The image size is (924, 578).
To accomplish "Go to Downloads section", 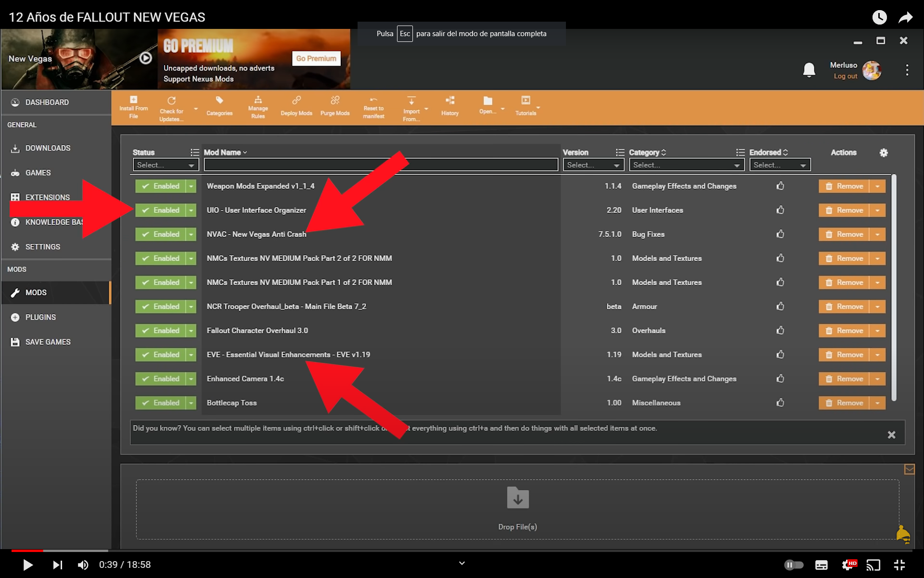I will pyautogui.click(x=56, y=148).
